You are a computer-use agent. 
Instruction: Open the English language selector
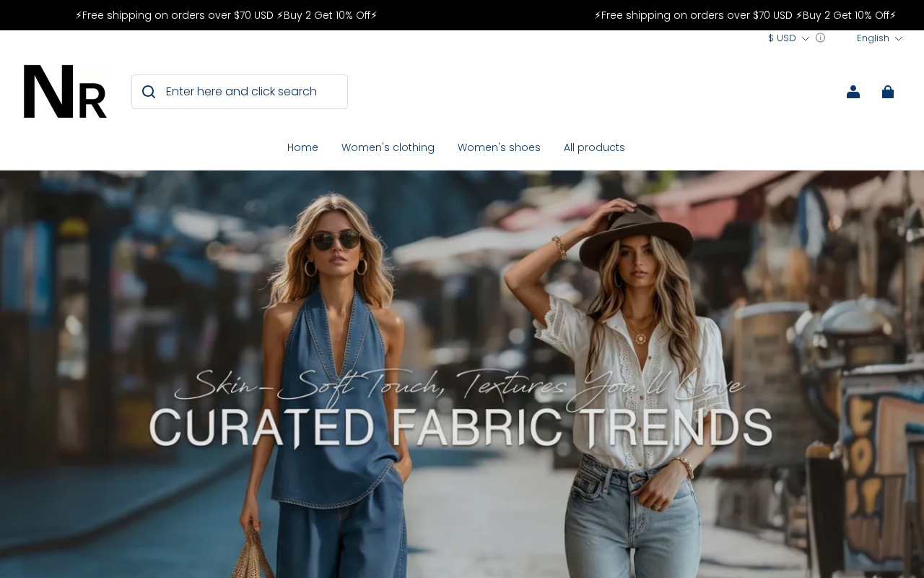(879, 38)
